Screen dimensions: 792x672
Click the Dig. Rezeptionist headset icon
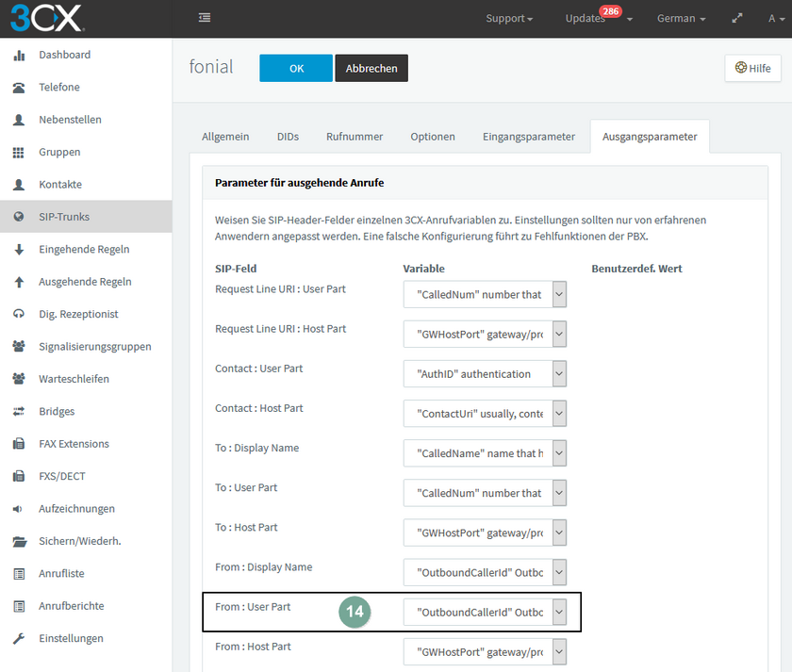click(x=19, y=314)
